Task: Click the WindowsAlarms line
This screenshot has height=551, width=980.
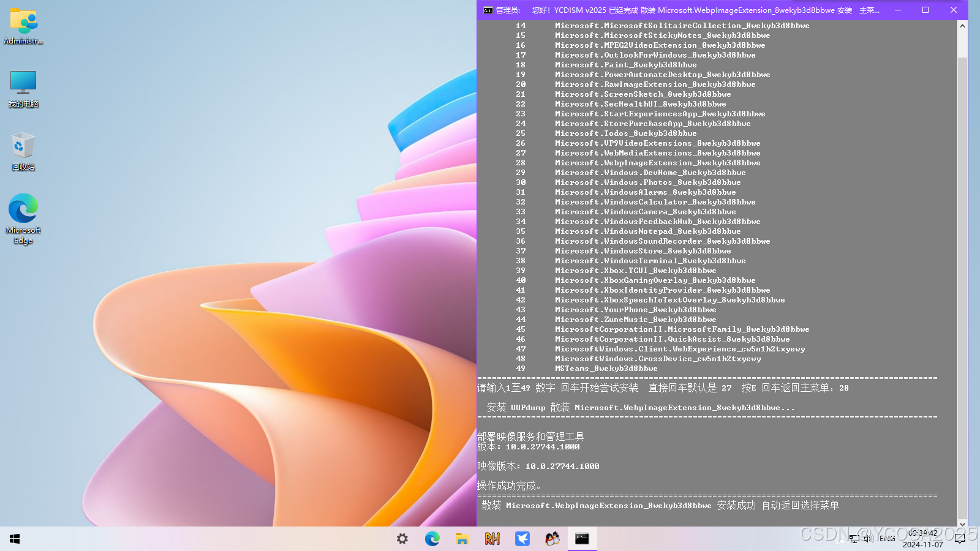Action: point(625,192)
